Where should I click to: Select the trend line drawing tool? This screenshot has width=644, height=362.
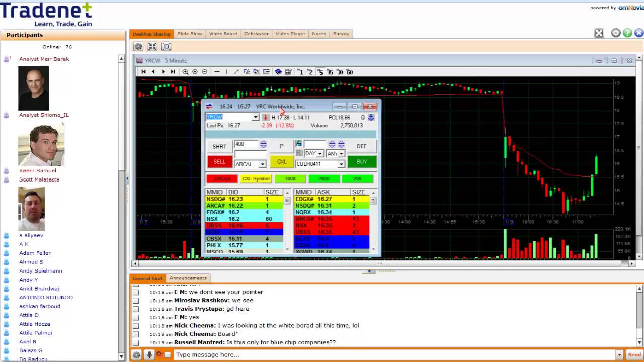236,72
